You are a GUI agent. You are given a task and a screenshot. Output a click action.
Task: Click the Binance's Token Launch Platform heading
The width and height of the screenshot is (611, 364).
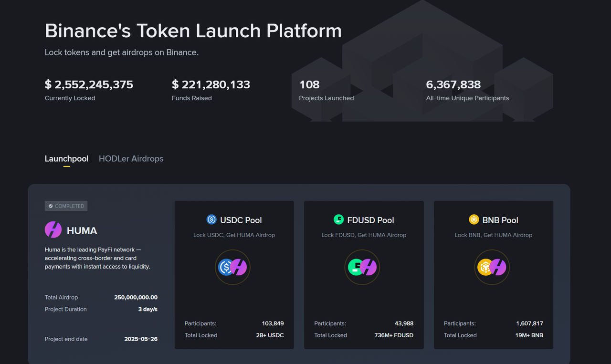193,31
